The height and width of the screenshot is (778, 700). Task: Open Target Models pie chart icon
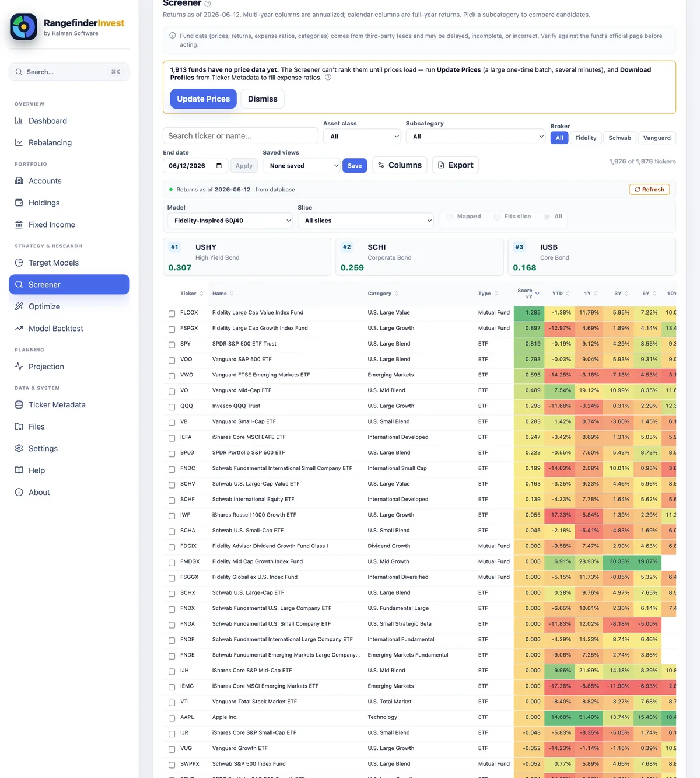coord(19,263)
